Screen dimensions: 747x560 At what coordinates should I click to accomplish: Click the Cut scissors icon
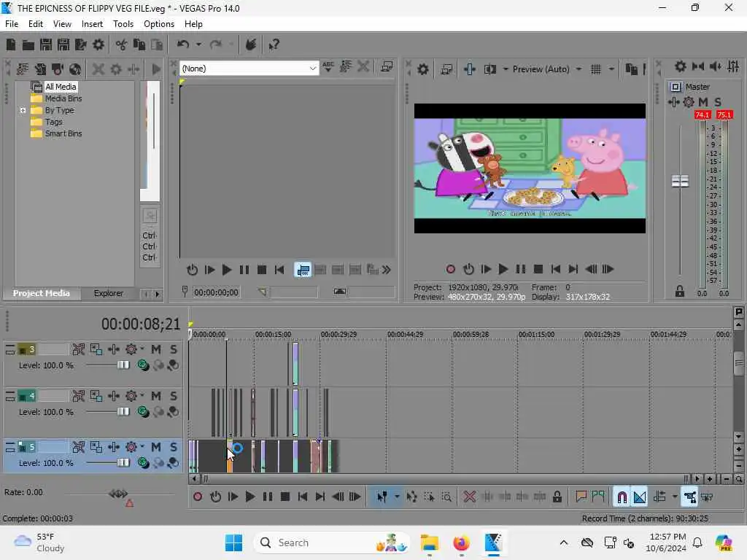pyautogui.click(x=122, y=44)
